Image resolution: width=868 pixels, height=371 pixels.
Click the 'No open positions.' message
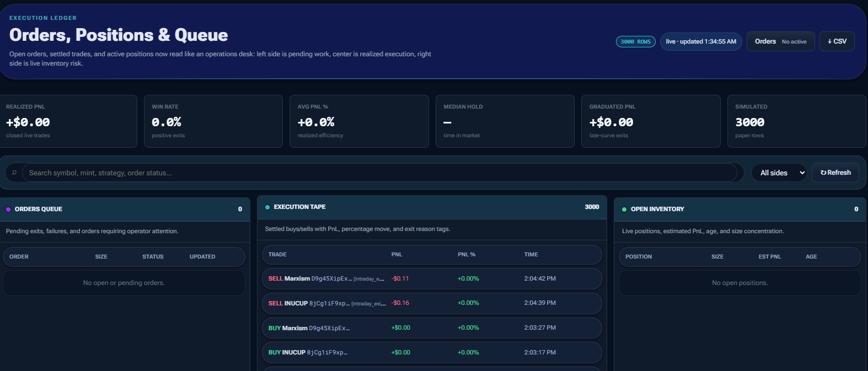tap(740, 283)
